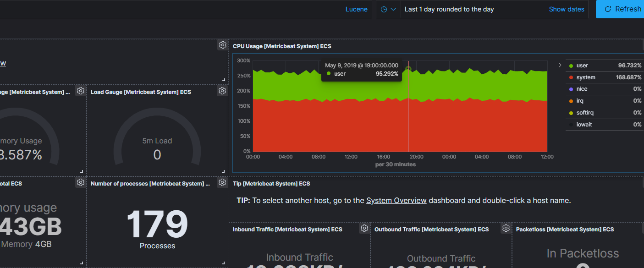The image size is (644, 268).
Task: Open the System Overview dashboard link
Action: tap(396, 200)
